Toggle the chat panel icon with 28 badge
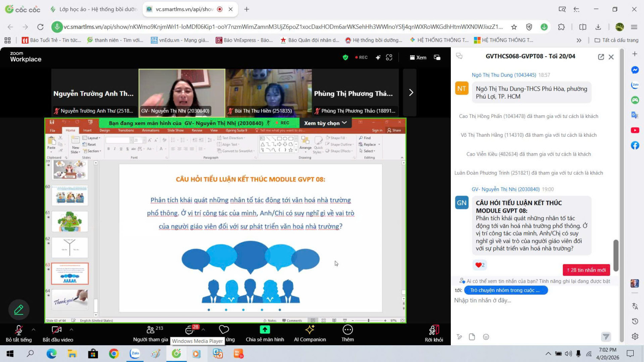Image resolution: width=644 pixels, height=362 pixels. 190,330
